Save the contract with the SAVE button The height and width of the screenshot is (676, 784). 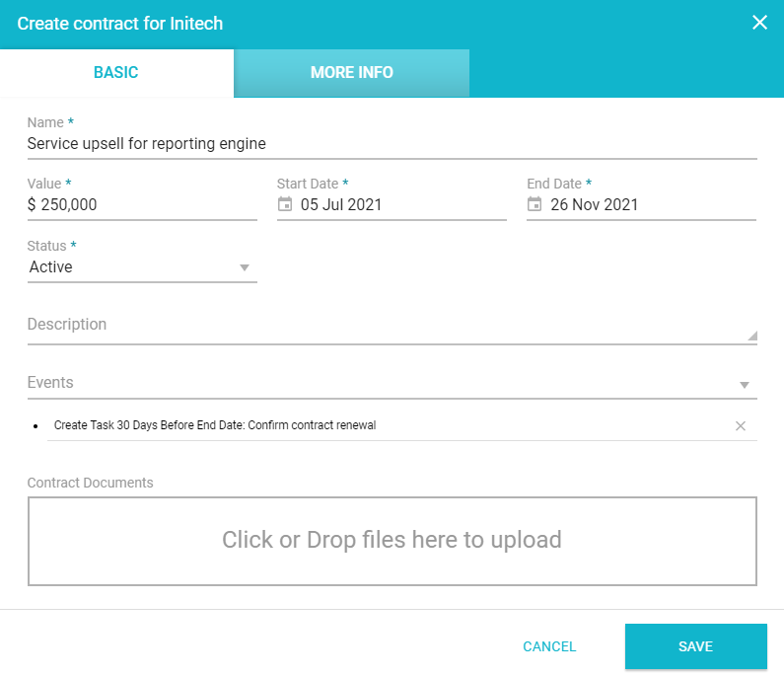point(695,647)
